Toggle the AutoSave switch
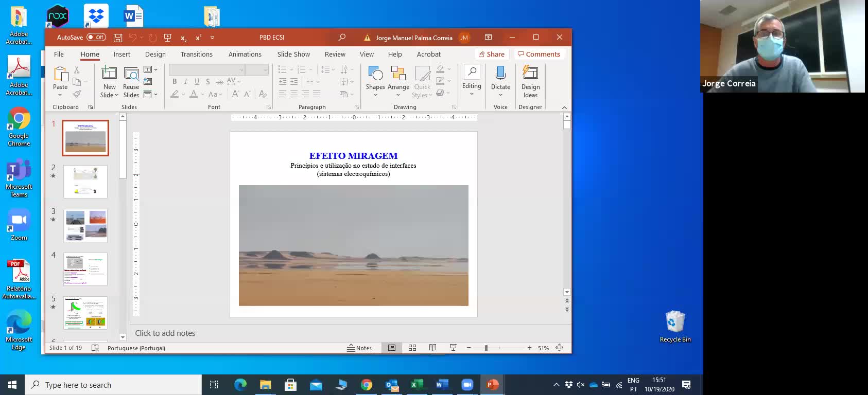Image resolution: width=868 pixels, height=395 pixels. [96, 37]
